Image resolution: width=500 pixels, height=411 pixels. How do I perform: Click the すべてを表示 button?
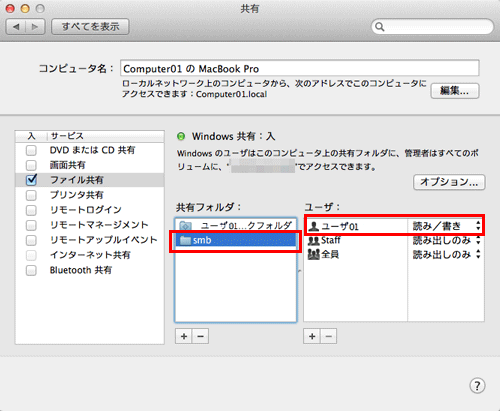tap(90, 27)
